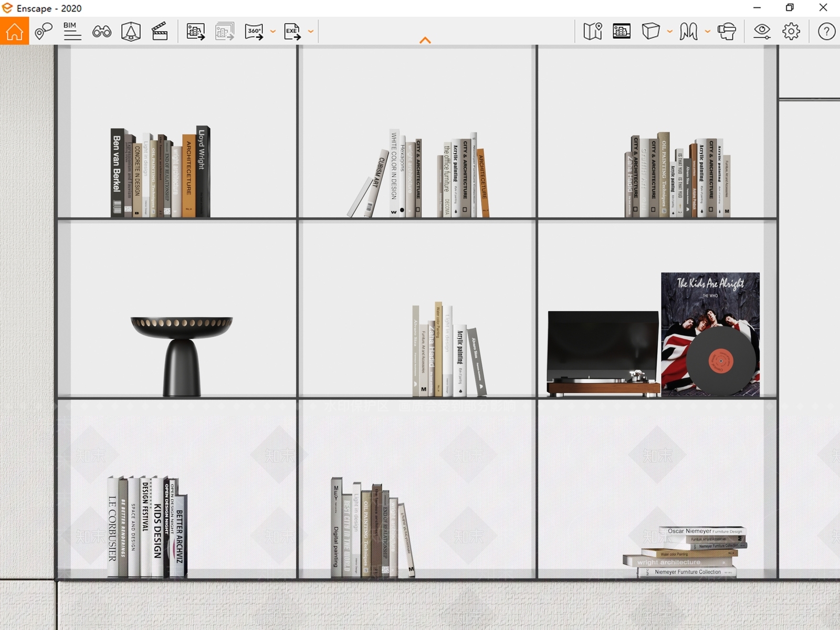Expand the navigation mode dropdown arrow

708,31
